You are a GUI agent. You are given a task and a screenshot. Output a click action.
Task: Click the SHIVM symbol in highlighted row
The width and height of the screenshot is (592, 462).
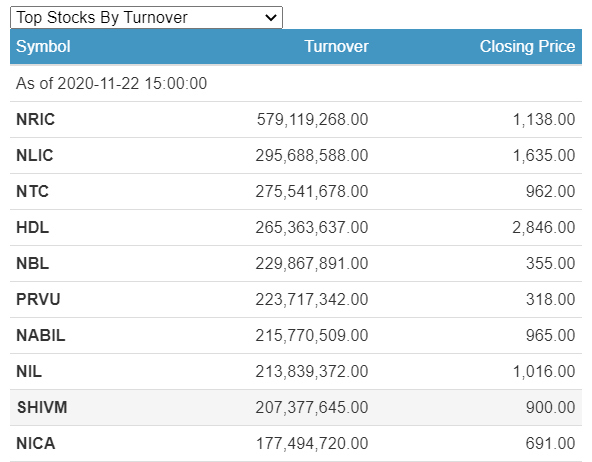(42, 407)
